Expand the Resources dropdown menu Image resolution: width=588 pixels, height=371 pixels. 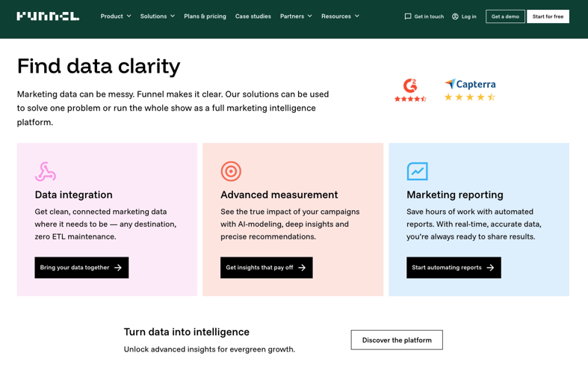tap(340, 16)
